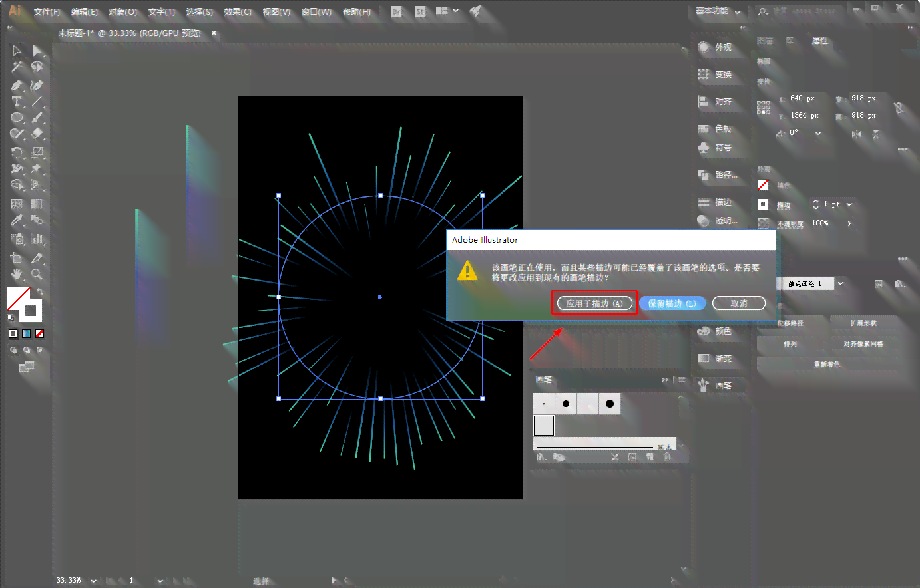
Task: Open the 窗口(W) menu
Action: point(316,12)
